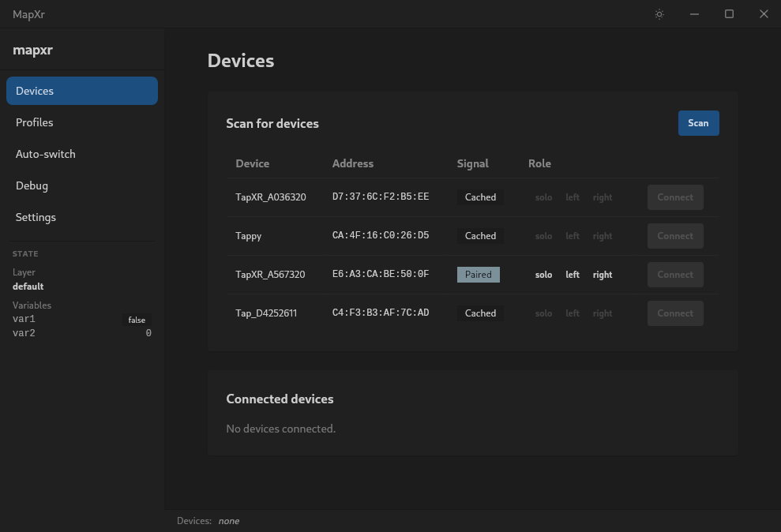Connect to Tap_D4252611
781x532 pixels.
click(674, 313)
